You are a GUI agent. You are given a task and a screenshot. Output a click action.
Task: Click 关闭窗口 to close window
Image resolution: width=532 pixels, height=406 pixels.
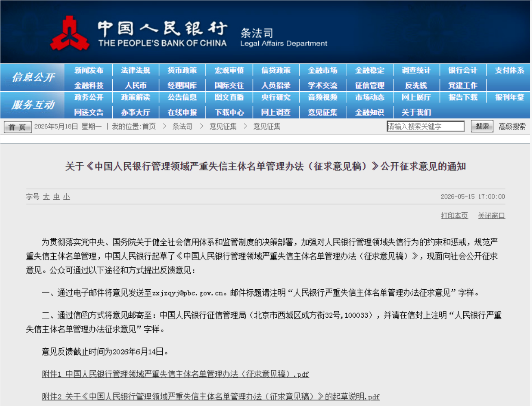coord(491,216)
